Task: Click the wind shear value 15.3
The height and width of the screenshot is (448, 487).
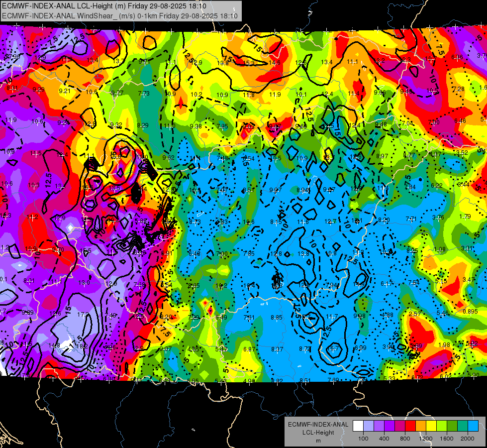Action: click(x=249, y=63)
